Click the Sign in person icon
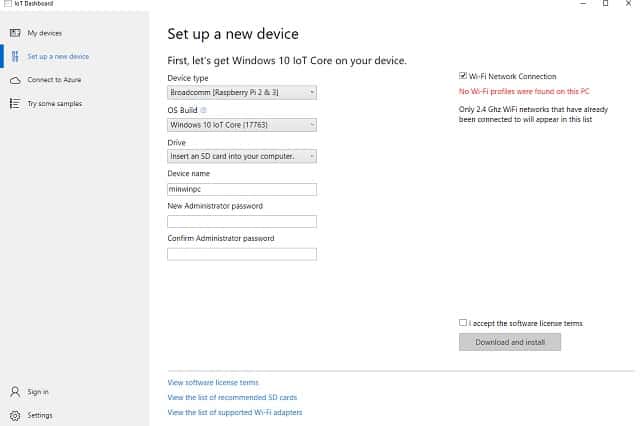 [15, 392]
